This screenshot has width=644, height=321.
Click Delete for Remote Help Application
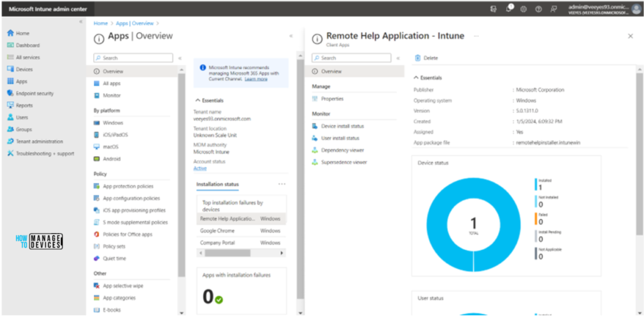click(x=426, y=58)
